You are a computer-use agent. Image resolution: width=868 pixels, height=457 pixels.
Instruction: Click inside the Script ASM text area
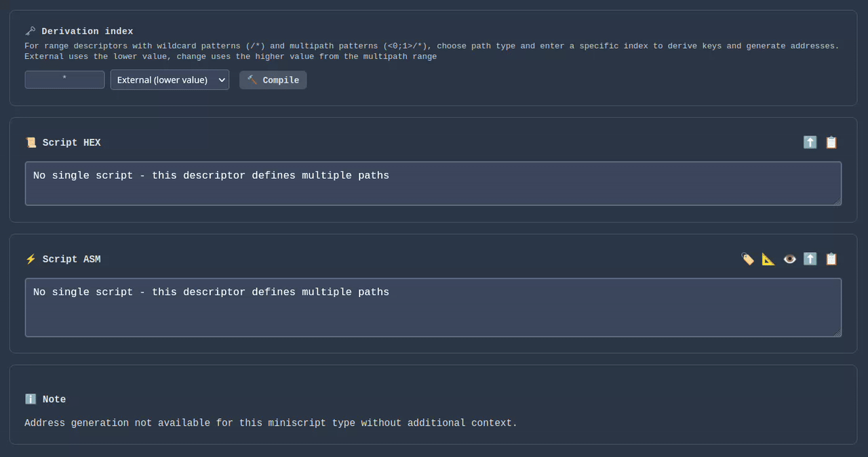(433, 307)
